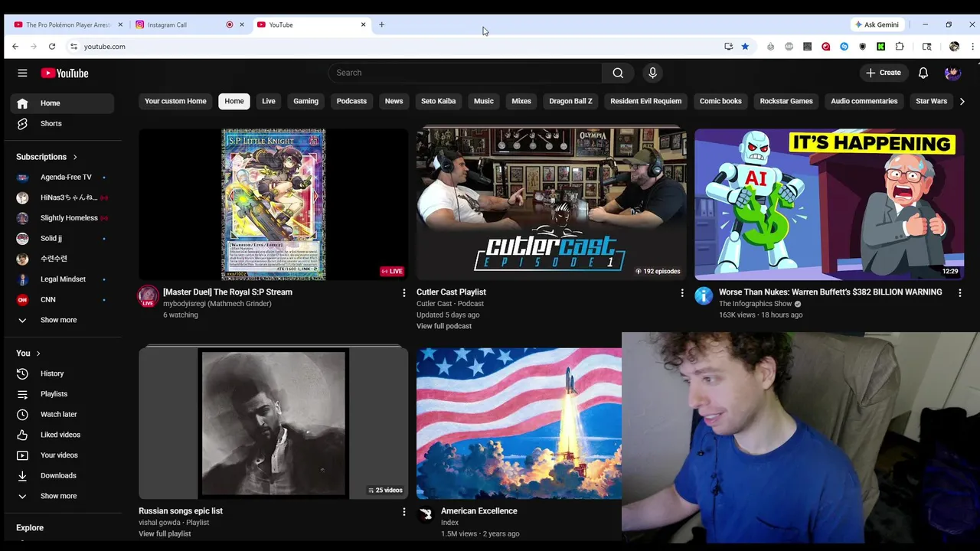Open the S:P Little Knight stream thumbnail

(273, 204)
